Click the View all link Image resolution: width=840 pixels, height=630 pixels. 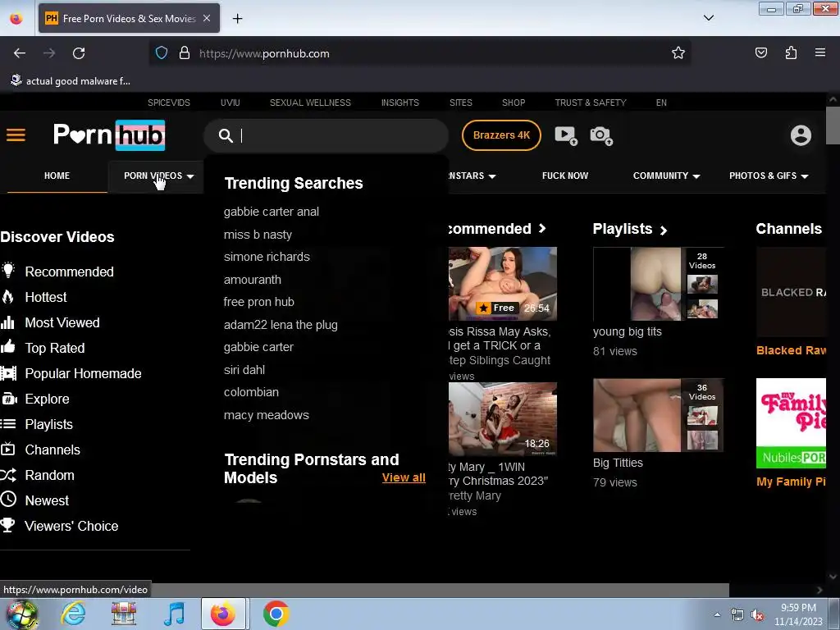tap(404, 478)
